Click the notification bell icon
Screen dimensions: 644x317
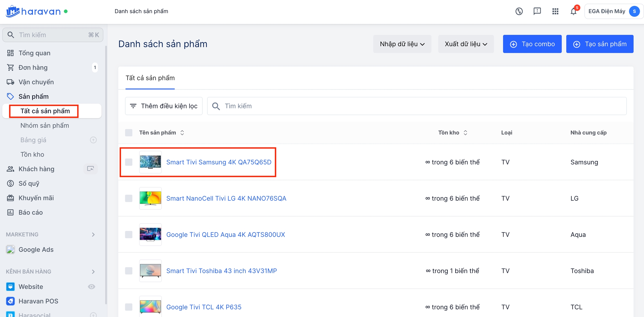pyautogui.click(x=573, y=11)
